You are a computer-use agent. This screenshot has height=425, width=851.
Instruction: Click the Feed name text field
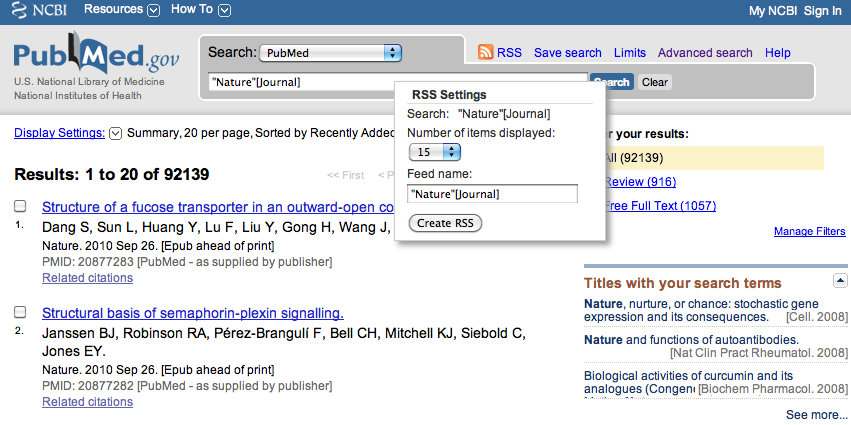point(492,194)
